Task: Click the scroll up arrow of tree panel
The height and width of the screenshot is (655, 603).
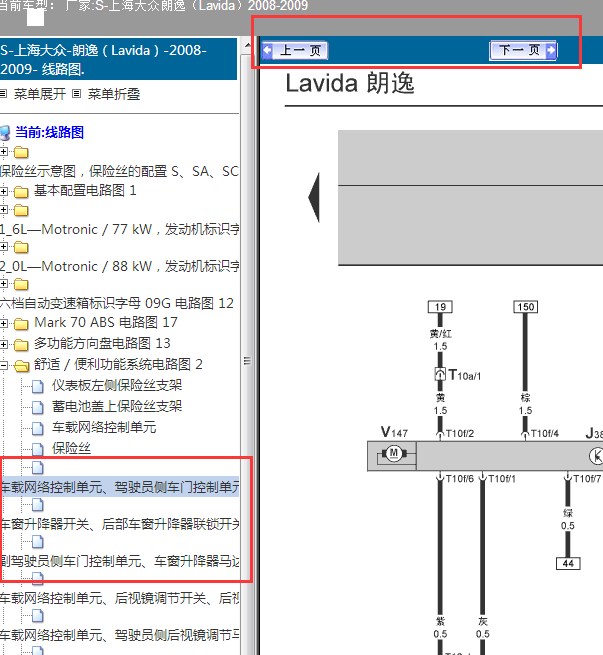Action: 247,45
